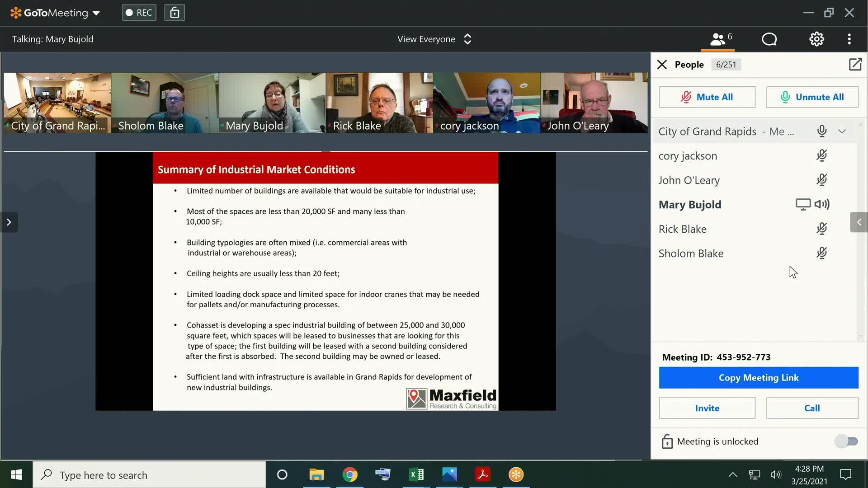
Task: Open the settings gear icon
Action: 816,39
